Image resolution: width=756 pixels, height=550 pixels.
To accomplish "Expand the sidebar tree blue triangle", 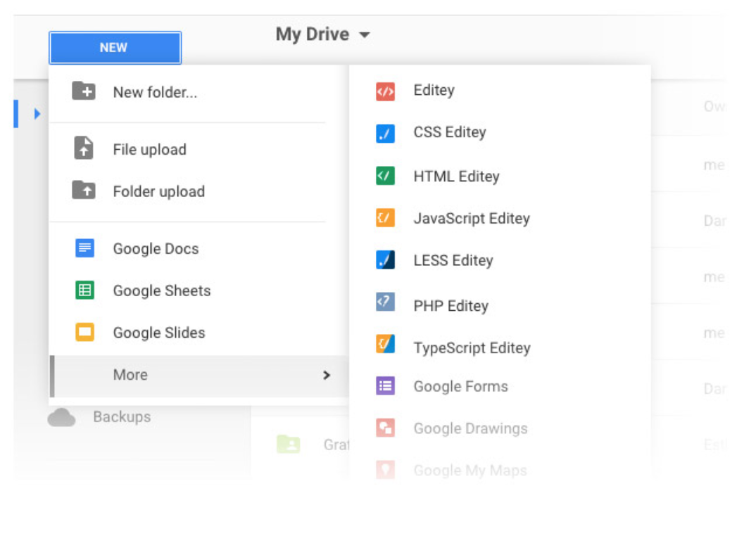I will click(37, 114).
